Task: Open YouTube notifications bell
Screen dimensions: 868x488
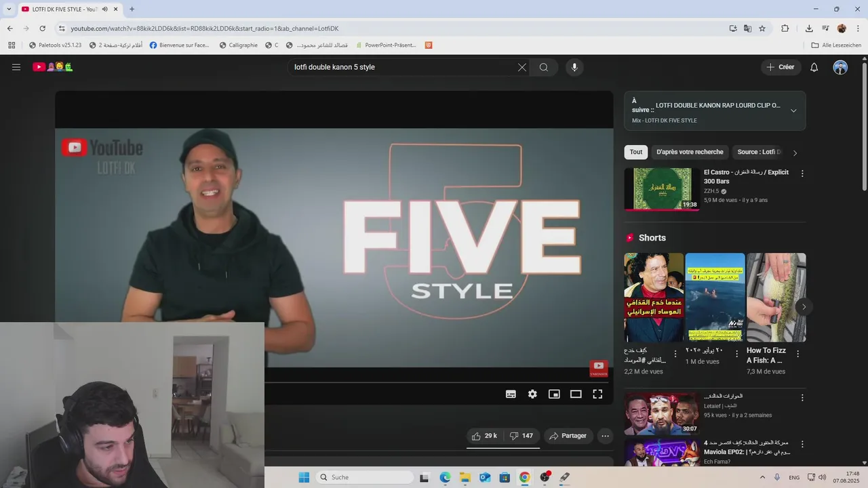Action: pos(814,67)
